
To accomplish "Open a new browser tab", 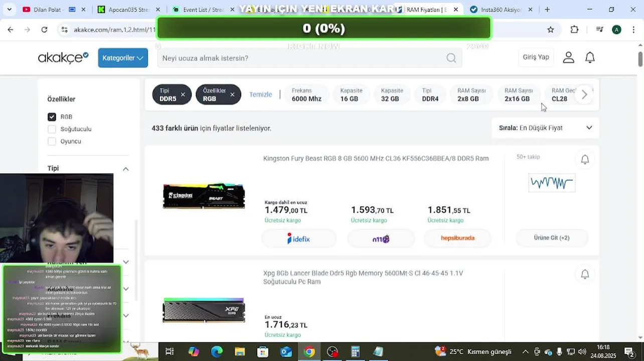I will pyautogui.click(x=547, y=10).
